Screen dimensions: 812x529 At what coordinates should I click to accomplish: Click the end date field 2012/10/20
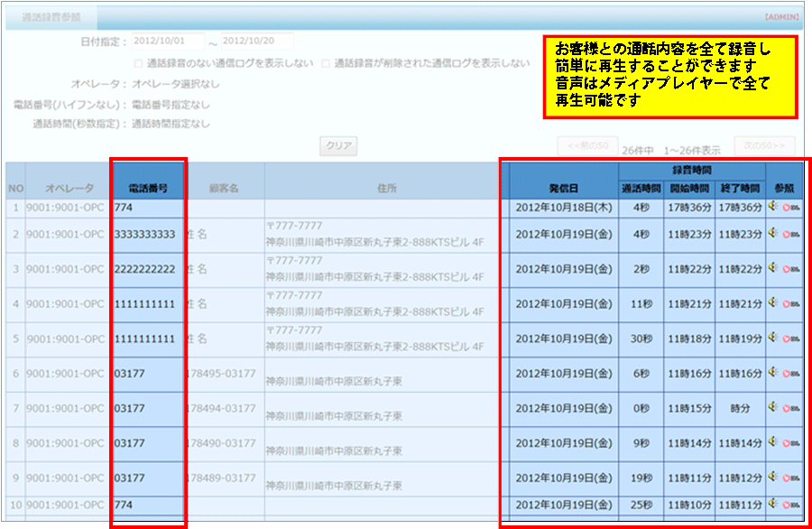tap(256, 42)
